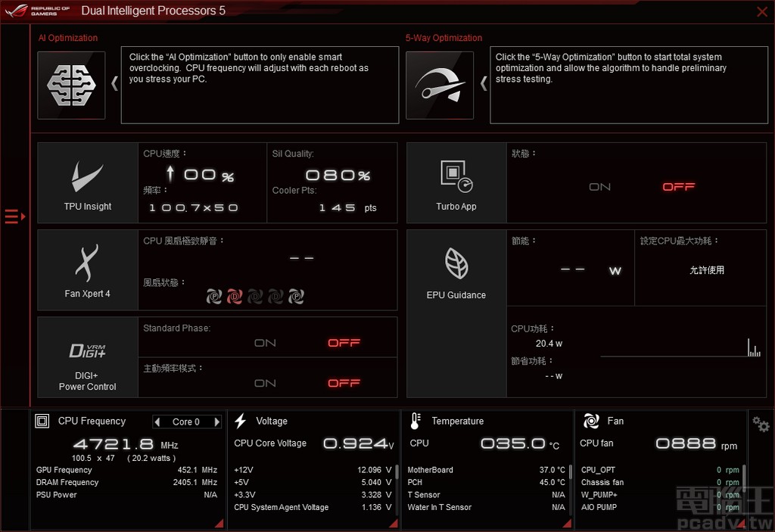Image resolution: width=775 pixels, height=532 pixels.
Task: Click the Fan panel scrollbar
Action: pos(744,480)
